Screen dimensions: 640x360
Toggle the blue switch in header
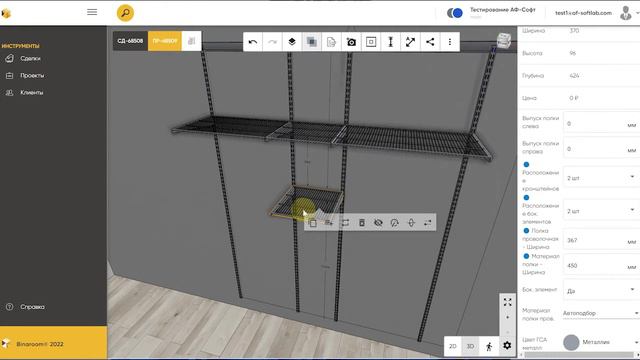[455, 13]
